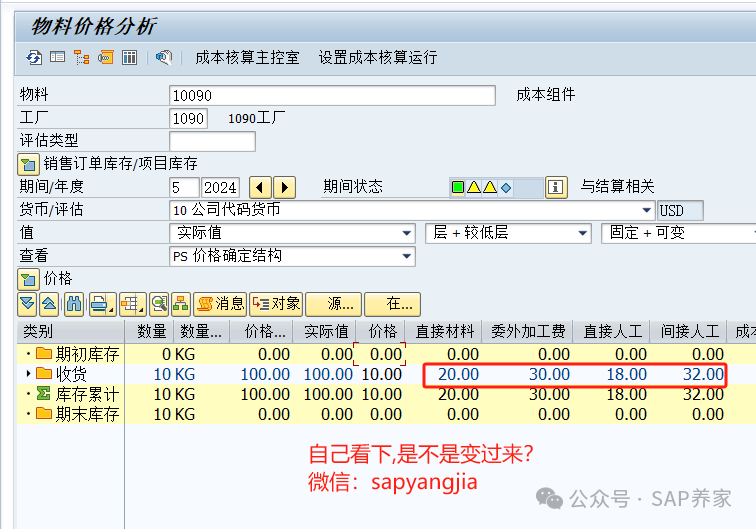This screenshot has width=756, height=529.
Task: Open the period status information button
Action: 556,187
